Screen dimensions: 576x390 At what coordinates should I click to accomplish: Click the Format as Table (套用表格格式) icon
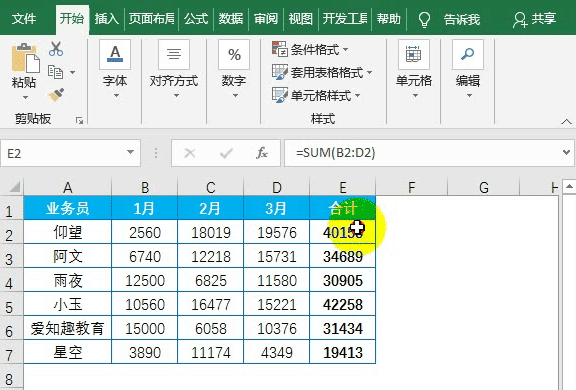coord(280,72)
